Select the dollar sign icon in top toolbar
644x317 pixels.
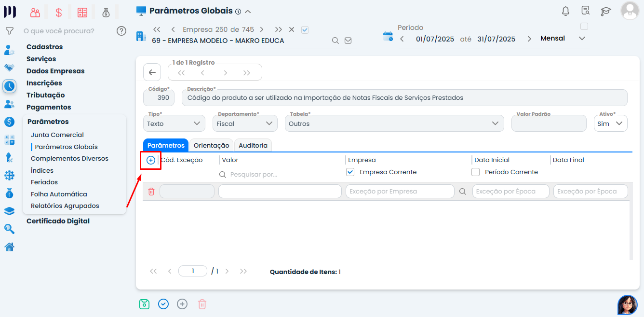(58, 12)
